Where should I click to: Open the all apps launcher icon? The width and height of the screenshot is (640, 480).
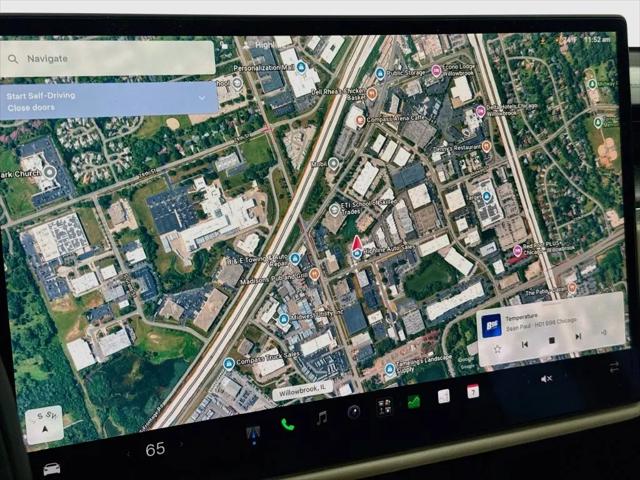pyautogui.click(x=384, y=407)
